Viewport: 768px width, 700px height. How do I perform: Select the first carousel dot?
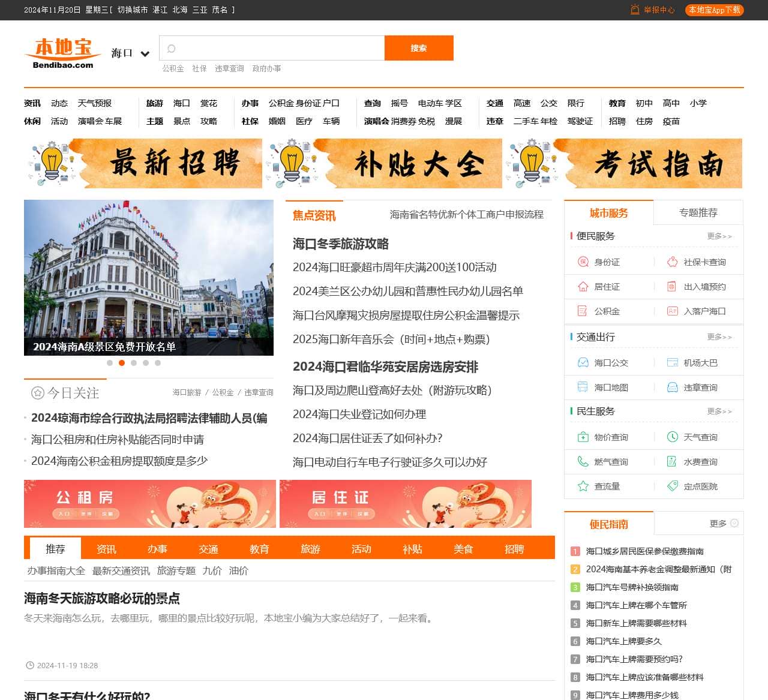coord(110,363)
